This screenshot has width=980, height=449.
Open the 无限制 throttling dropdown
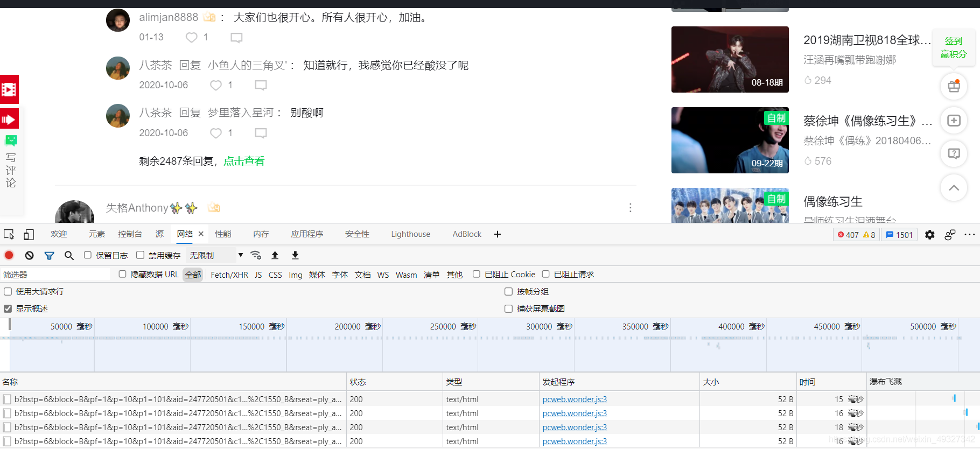(215, 255)
